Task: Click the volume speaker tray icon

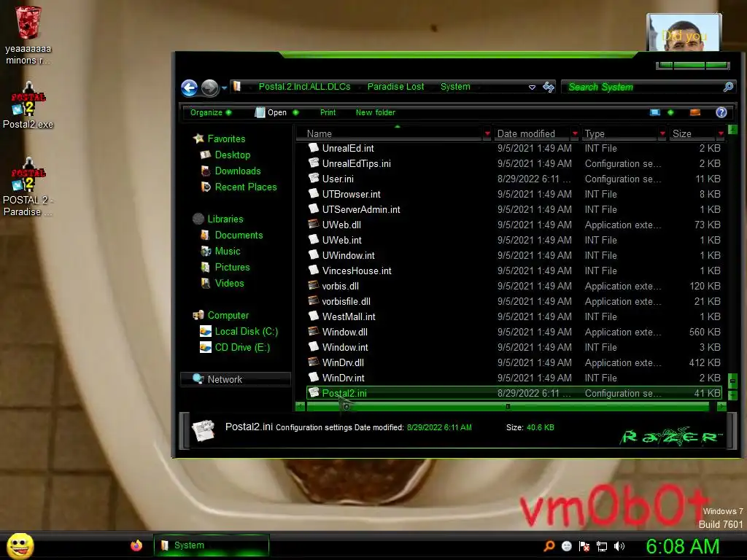Action: point(619,546)
